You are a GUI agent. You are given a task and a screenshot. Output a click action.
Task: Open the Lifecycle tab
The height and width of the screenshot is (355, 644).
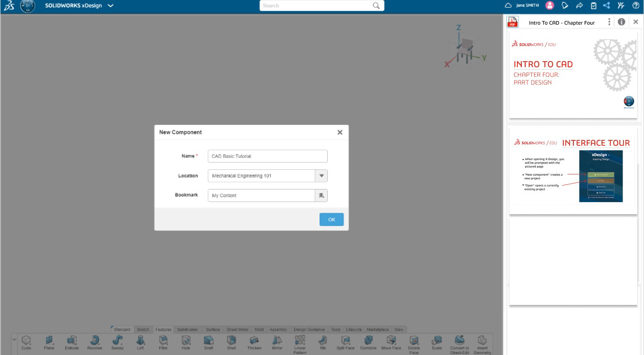(354, 330)
